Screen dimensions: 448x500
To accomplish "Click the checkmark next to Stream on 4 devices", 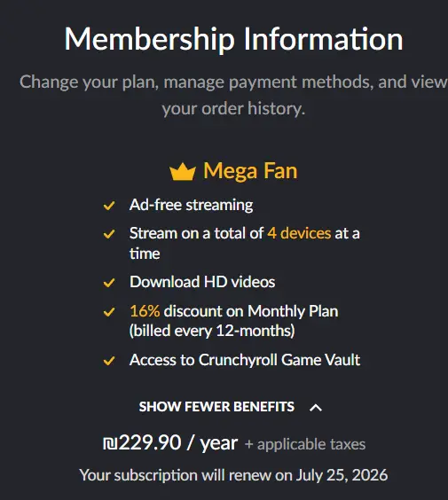I will coord(109,234).
